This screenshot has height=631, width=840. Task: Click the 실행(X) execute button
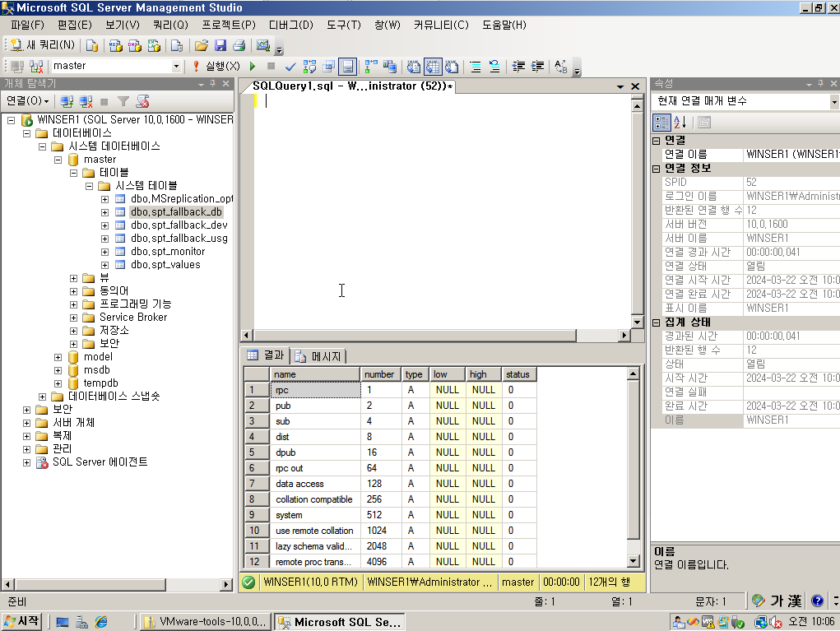pyautogui.click(x=216, y=66)
